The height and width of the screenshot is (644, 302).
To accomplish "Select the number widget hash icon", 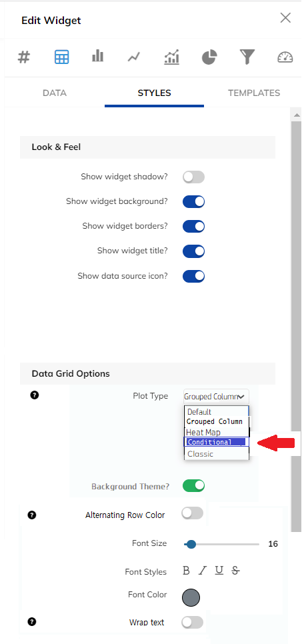I will pyautogui.click(x=24, y=57).
